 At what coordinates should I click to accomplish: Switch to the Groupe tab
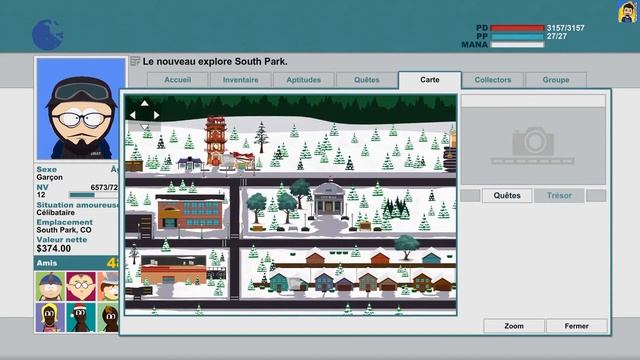point(556,80)
